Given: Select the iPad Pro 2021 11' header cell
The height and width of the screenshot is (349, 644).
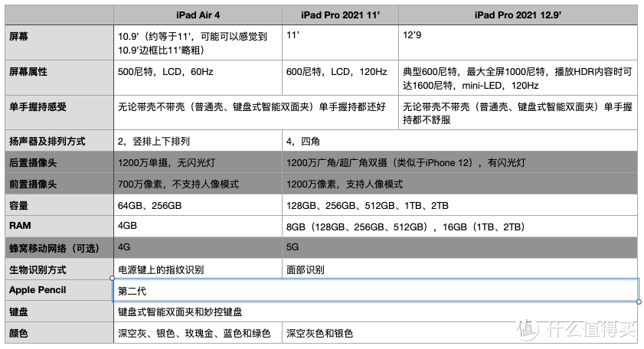Looking at the screenshot, I should click(x=340, y=15).
